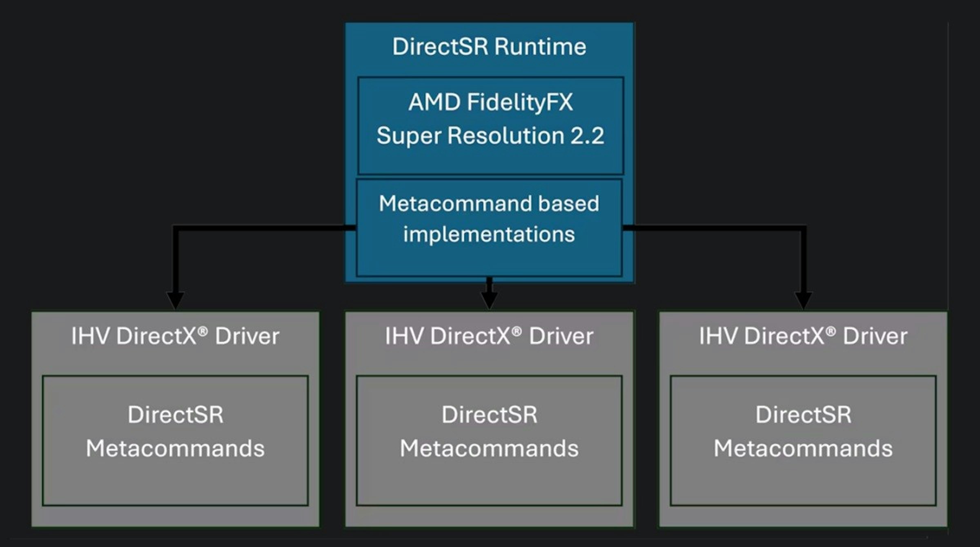
Task: Select the "AMD FidelityFX Super Resolution 2.2" box
Action: click(491, 126)
